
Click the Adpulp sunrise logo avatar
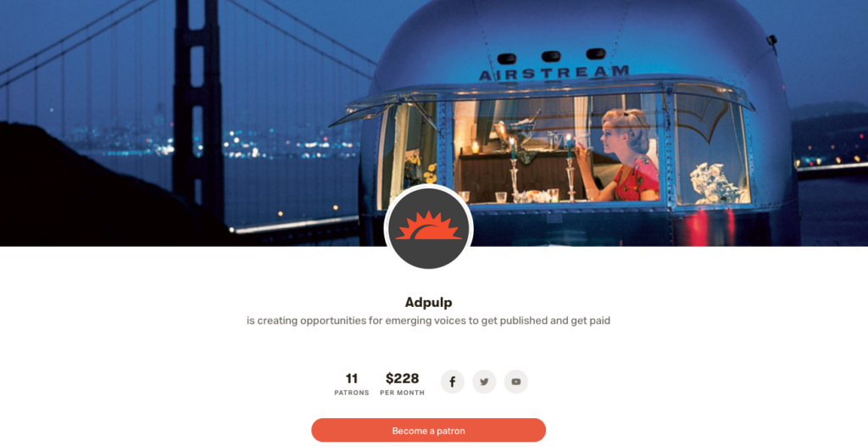[428, 228]
